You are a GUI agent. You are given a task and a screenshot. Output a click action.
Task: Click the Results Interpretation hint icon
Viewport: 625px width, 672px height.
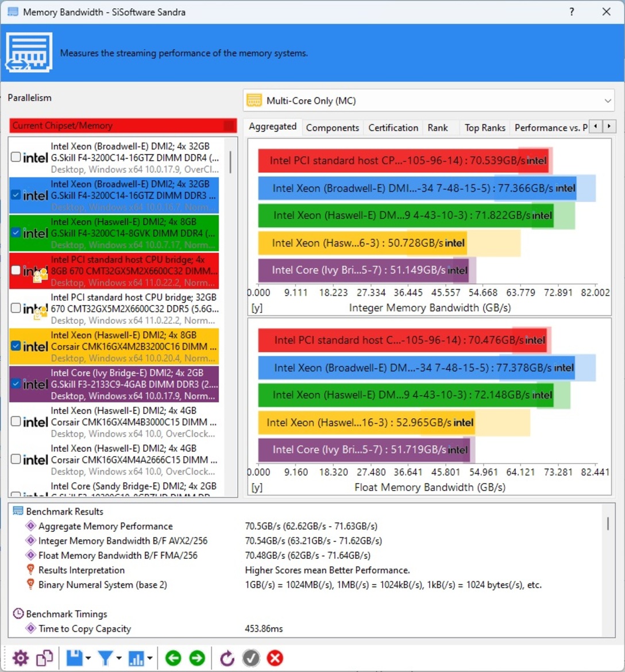click(30, 570)
